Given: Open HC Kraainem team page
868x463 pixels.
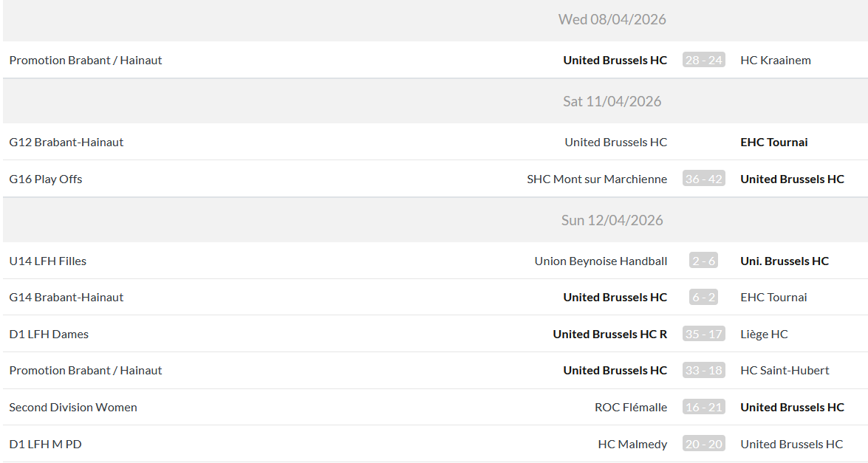Looking at the screenshot, I should [x=775, y=61].
